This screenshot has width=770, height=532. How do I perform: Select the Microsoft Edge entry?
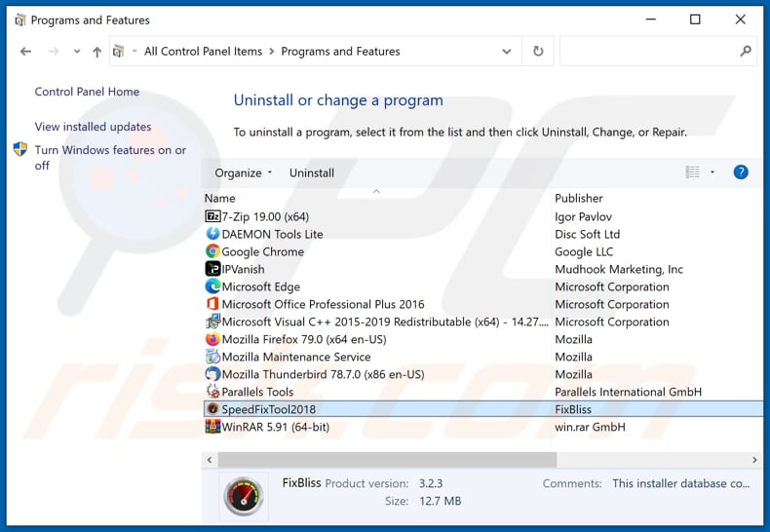pos(261,286)
